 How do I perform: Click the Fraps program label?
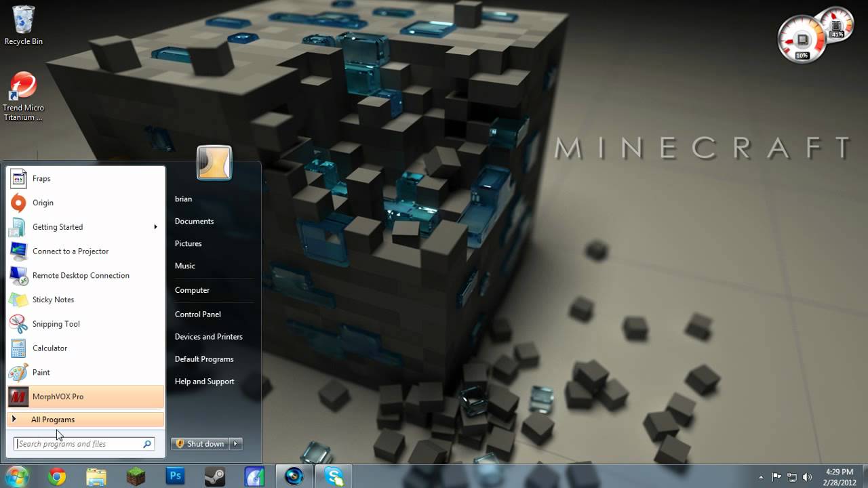pyautogui.click(x=41, y=178)
